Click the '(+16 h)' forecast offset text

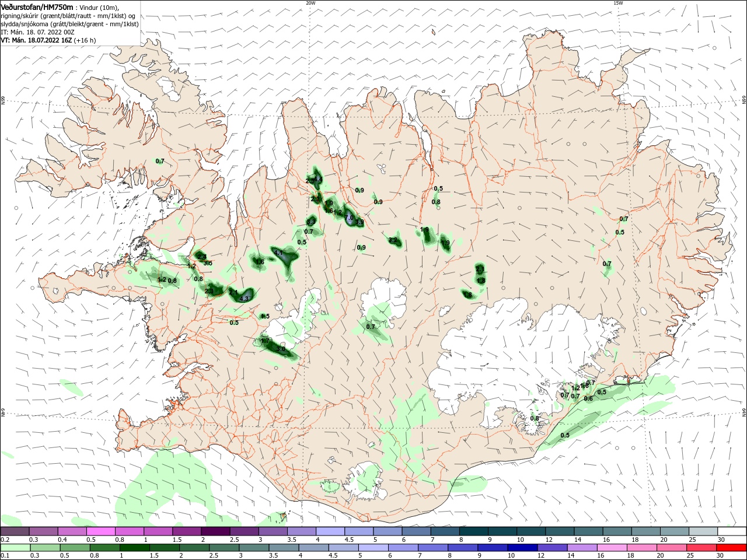click(85, 40)
